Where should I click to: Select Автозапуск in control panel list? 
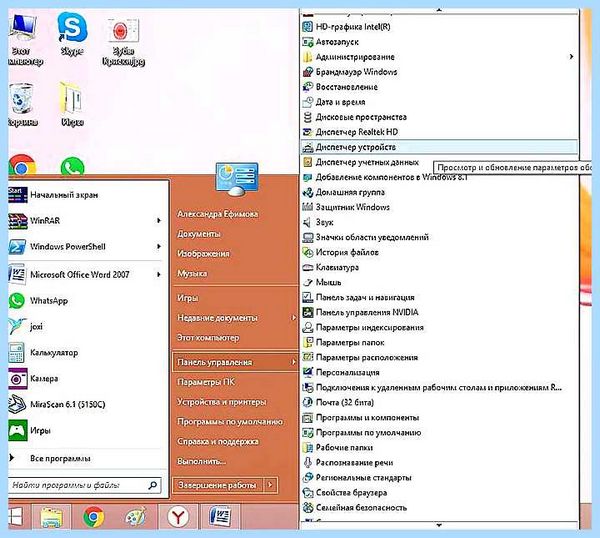(x=337, y=42)
